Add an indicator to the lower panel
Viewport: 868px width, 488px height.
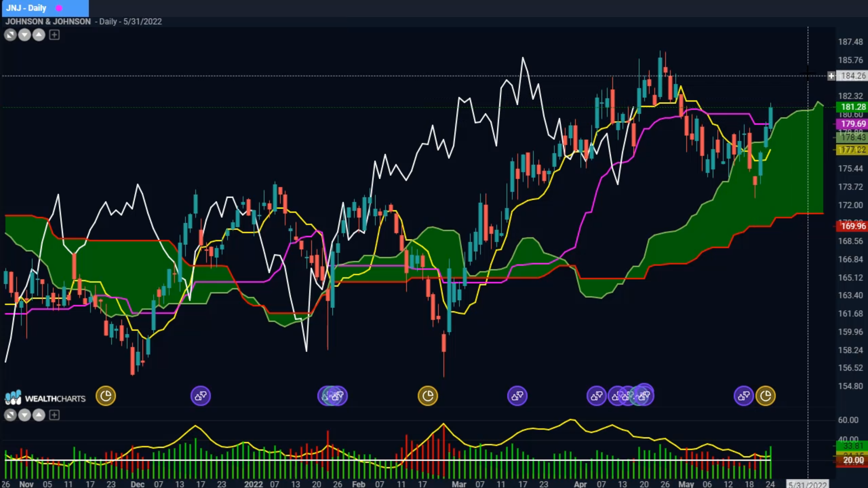(54, 415)
